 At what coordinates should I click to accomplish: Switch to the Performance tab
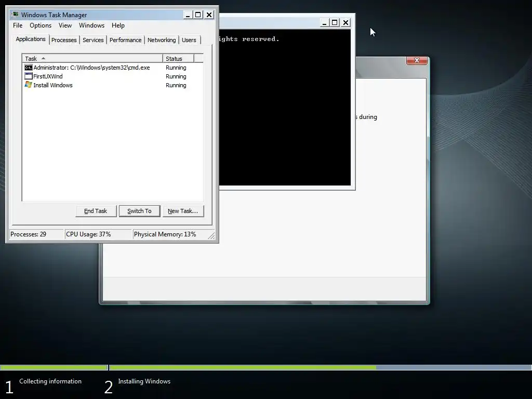pos(125,40)
